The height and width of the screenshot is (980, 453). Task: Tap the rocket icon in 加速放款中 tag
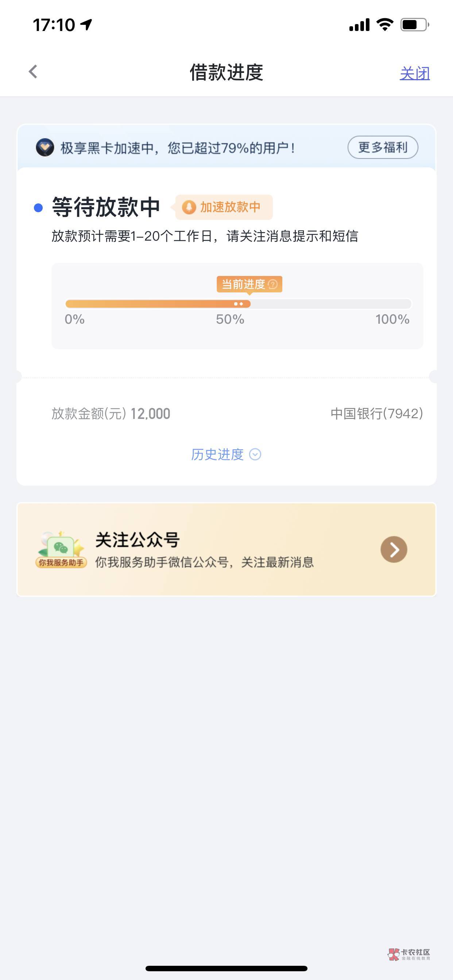click(x=189, y=207)
